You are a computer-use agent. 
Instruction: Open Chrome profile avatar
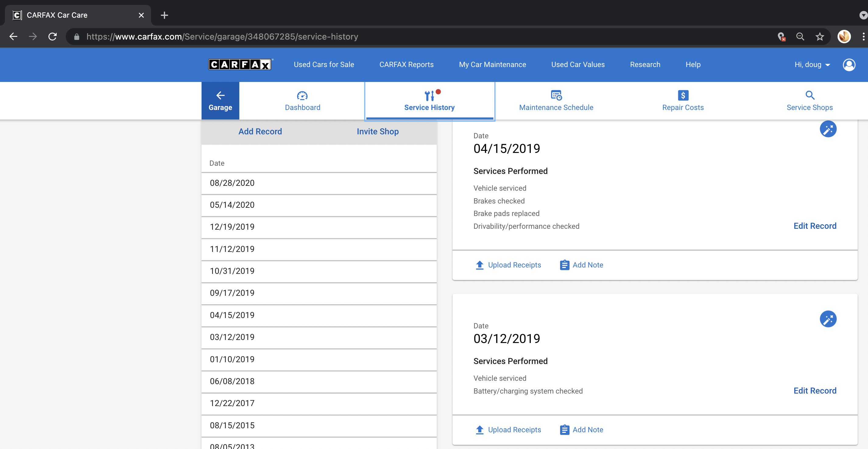(x=844, y=37)
